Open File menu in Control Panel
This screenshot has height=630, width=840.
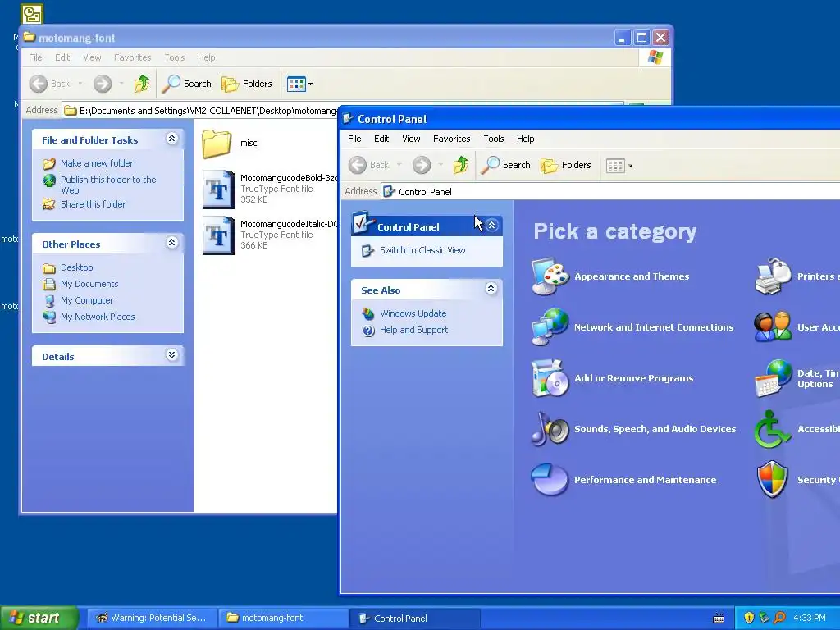click(x=354, y=139)
